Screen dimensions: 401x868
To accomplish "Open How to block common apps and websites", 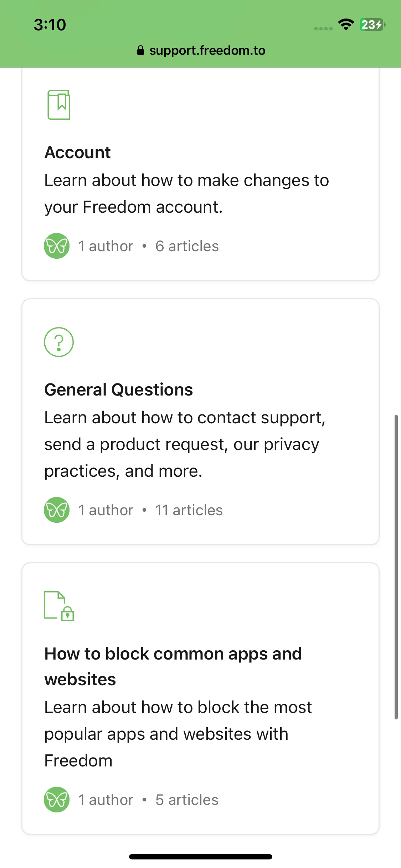I will (x=173, y=667).
